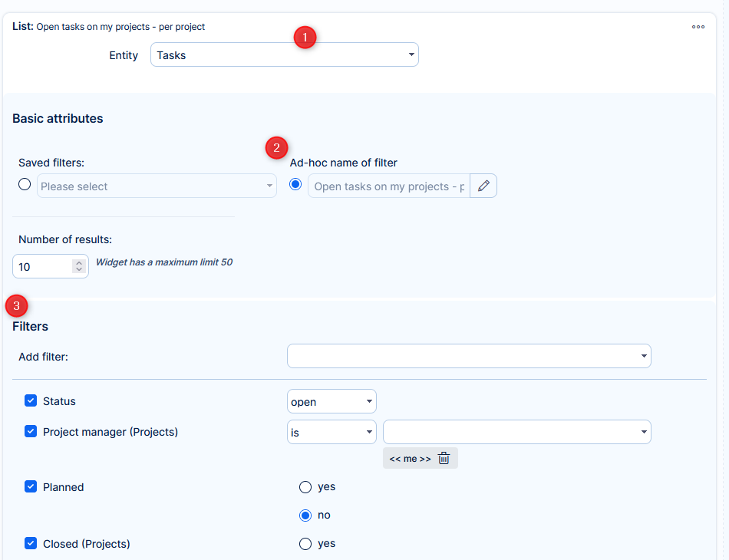Select the Saved filters radio button
729x560 pixels.
[25, 185]
